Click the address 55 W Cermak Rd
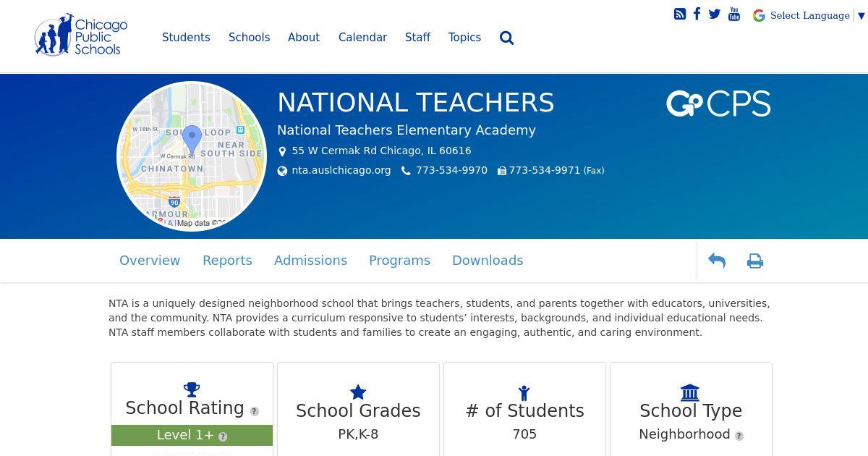The height and width of the screenshot is (456, 868). click(381, 151)
